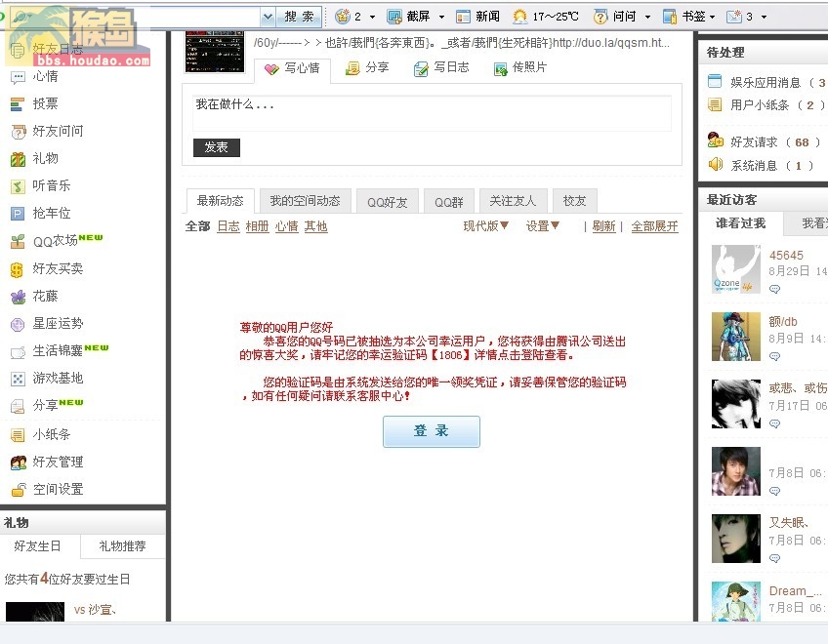Open visitor 额/db avatar thumbnail
This screenshot has width=828, height=644.
(x=736, y=337)
